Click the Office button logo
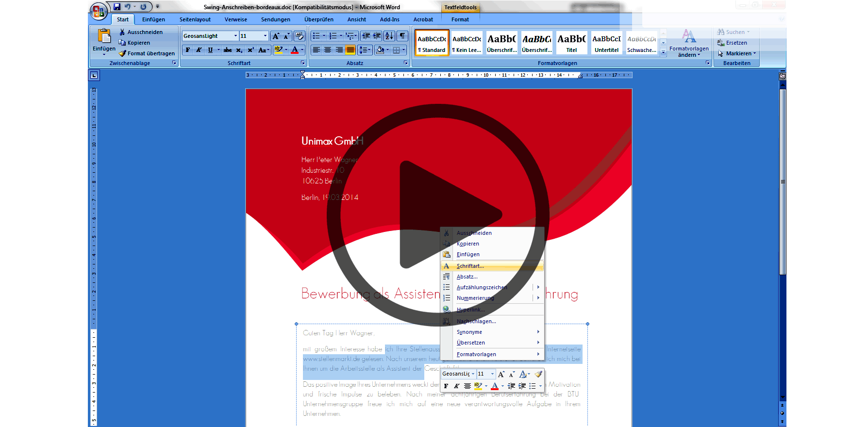This screenshot has height=427, width=868. click(x=99, y=11)
